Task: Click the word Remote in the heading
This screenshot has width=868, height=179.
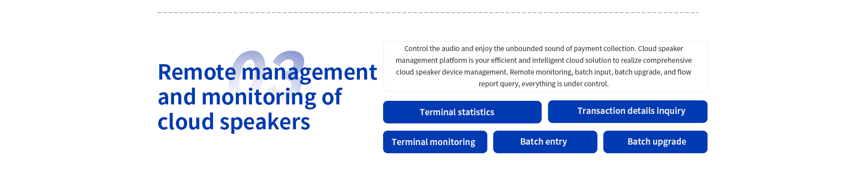Action: [197, 72]
